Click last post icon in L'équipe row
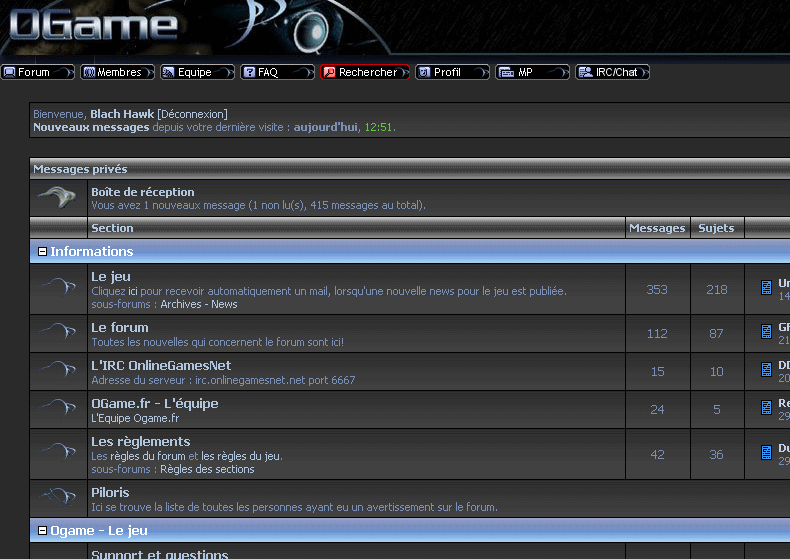790x559 pixels. [766, 407]
